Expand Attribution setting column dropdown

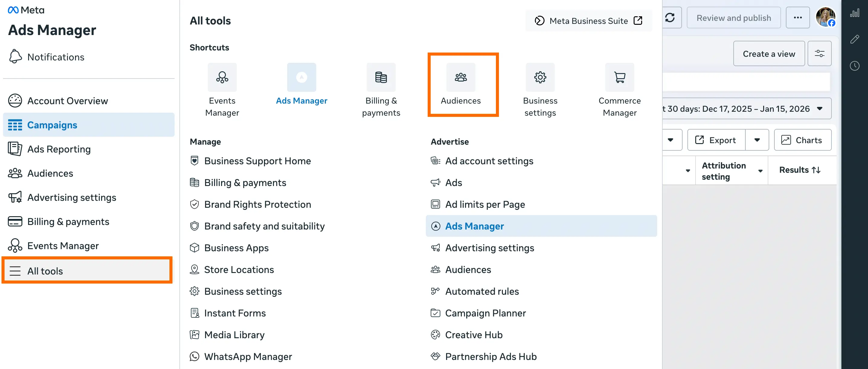(x=760, y=171)
